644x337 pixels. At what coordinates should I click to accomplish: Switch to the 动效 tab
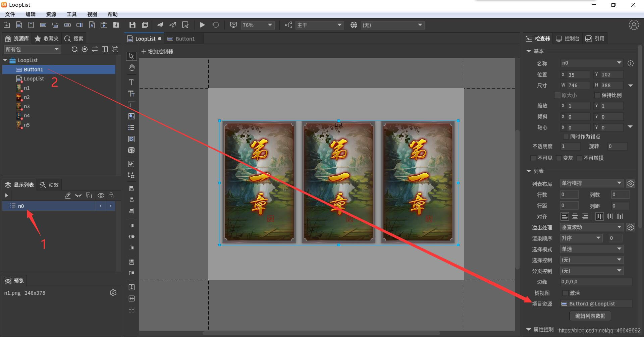pos(49,185)
